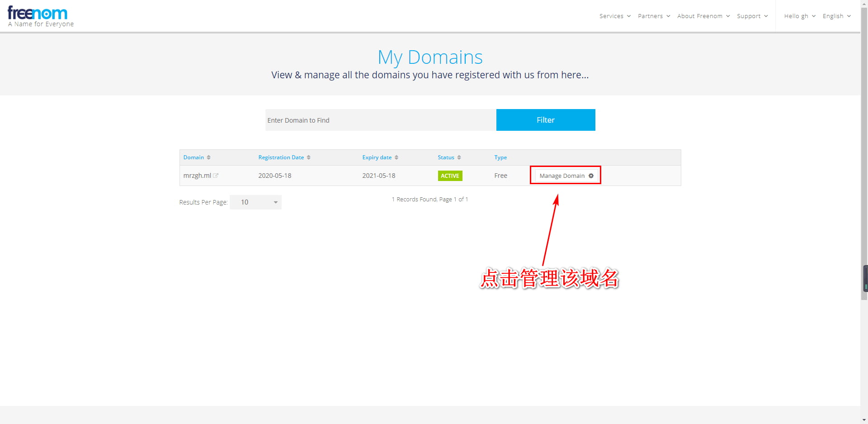Sort by Registration Date arrows
Screen dimensions: 868x424
click(x=308, y=157)
